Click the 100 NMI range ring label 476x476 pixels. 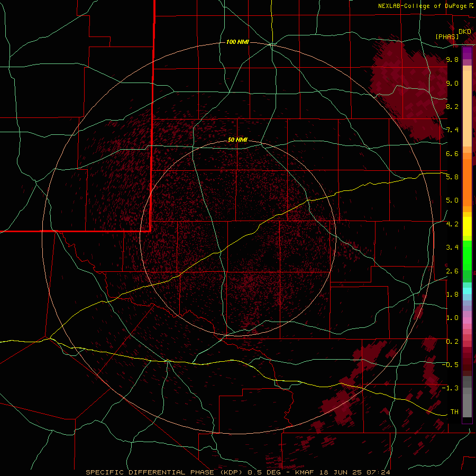[x=237, y=42]
